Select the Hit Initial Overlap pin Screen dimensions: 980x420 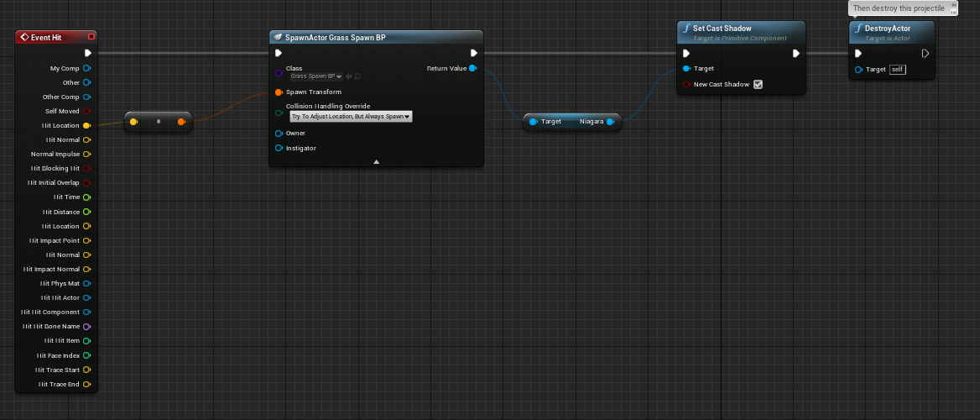[x=87, y=183]
